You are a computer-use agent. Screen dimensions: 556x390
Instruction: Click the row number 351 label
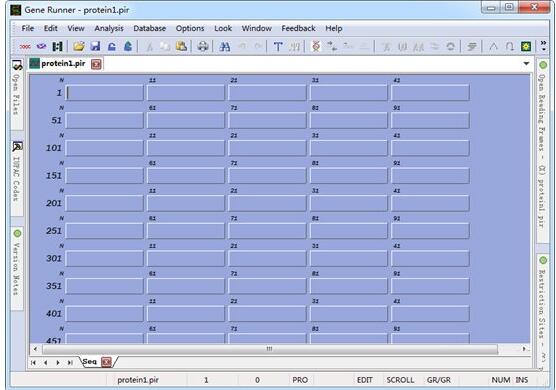point(54,286)
